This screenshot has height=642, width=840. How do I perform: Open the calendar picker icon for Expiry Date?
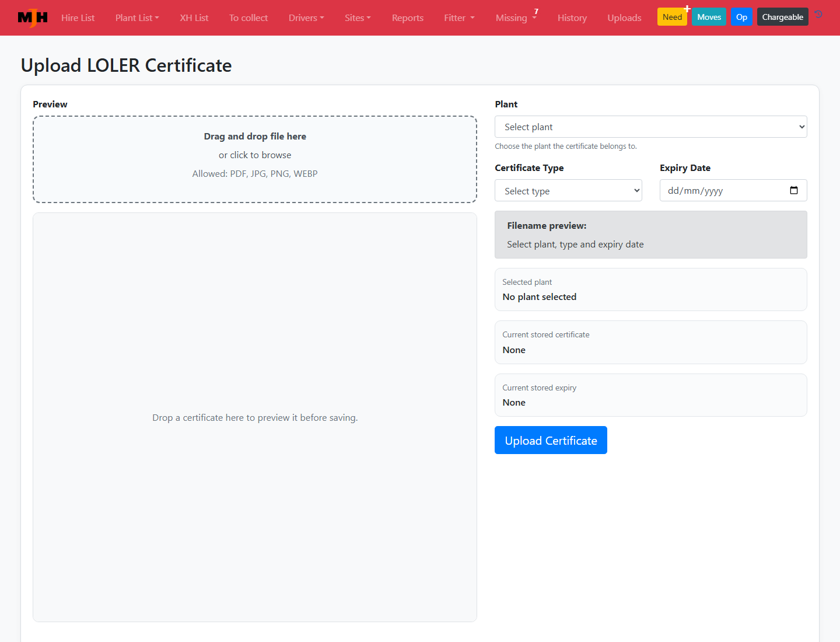794,190
